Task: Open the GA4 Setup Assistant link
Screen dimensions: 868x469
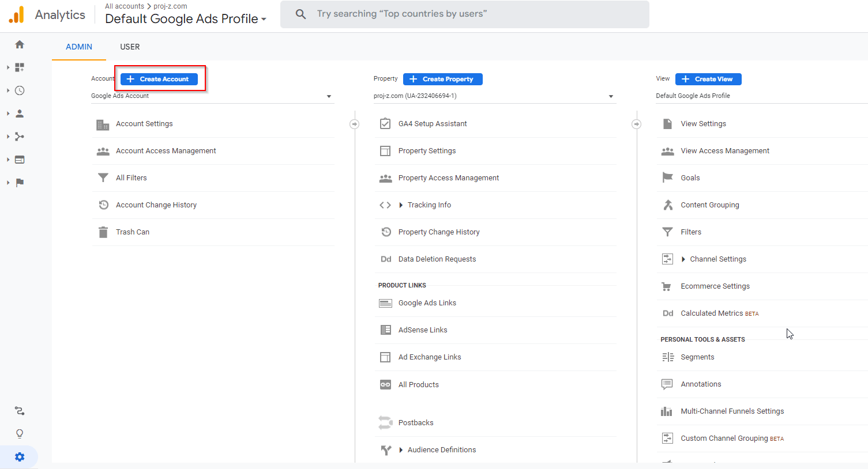Action: (x=433, y=124)
